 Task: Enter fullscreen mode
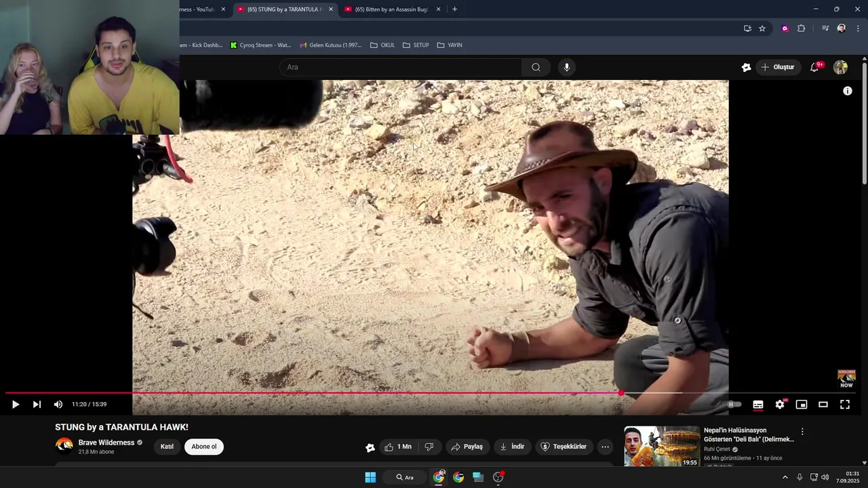(x=845, y=405)
